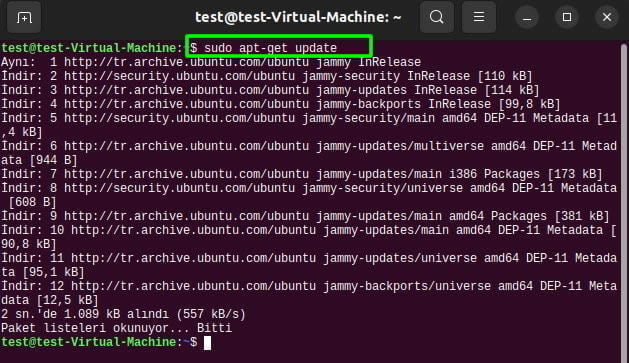Open a new terminal tab
629x363 pixels.
pos(24,17)
